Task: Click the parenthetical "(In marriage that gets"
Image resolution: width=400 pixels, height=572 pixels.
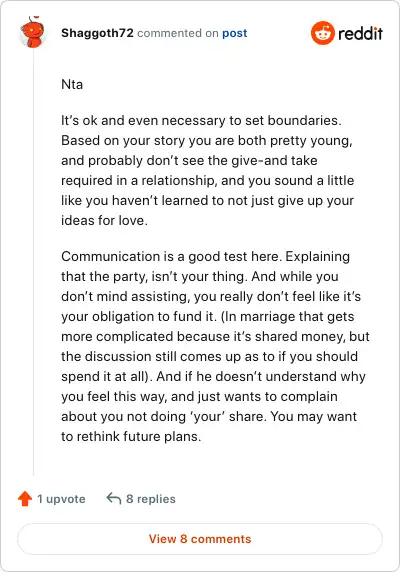Action: click(x=288, y=316)
